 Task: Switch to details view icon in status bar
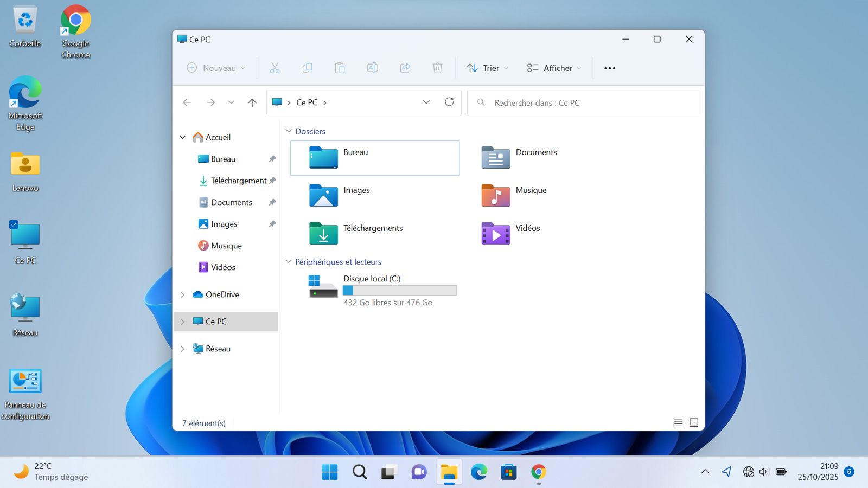click(x=678, y=422)
